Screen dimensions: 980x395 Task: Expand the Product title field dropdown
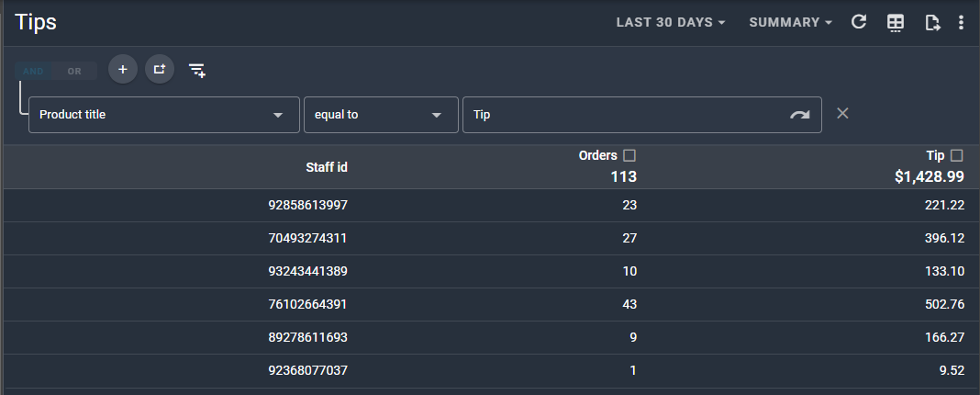coord(163,115)
